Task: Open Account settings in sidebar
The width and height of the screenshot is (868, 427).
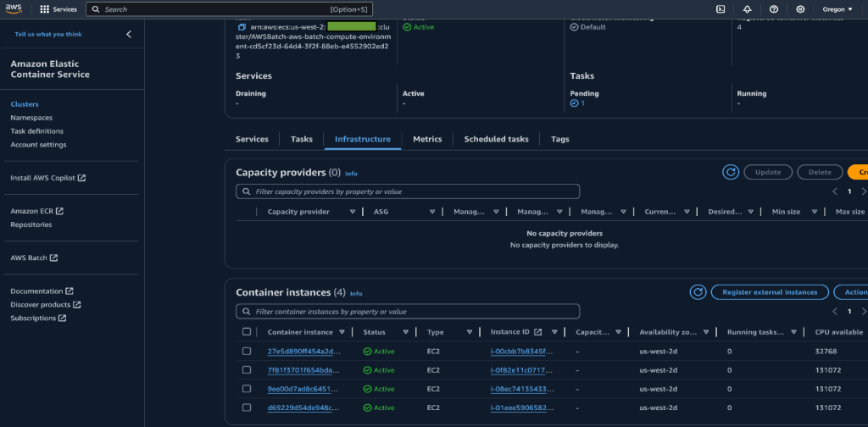Action: point(38,144)
